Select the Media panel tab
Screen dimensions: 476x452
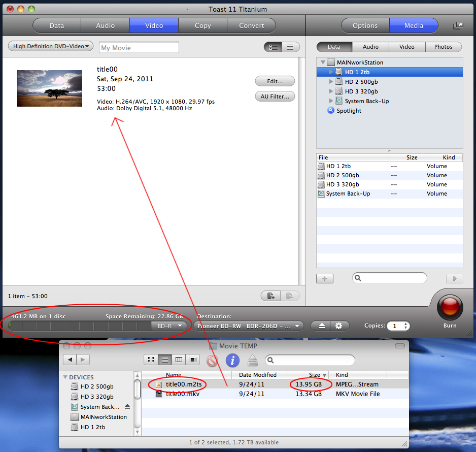point(414,25)
